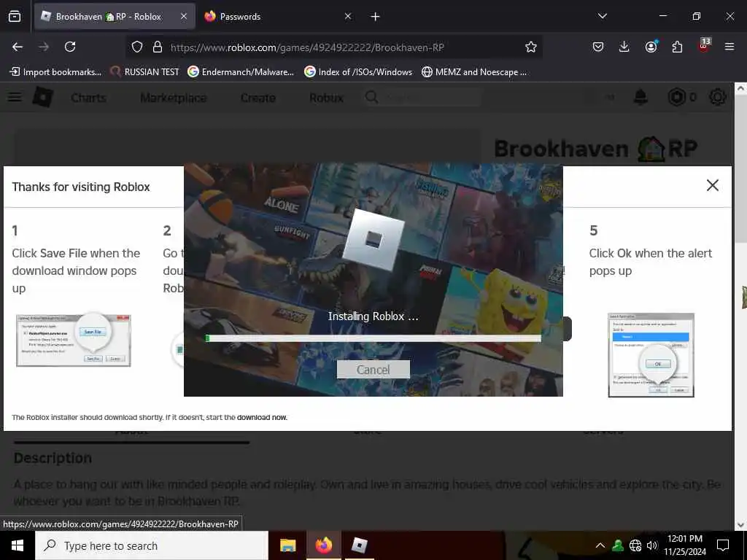Open the volume tray icon
Screen dimensions: 747x560
coord(651,545)
